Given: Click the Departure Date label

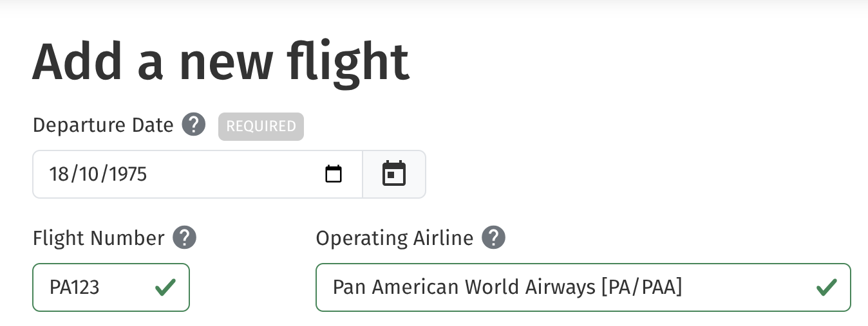Looking at the screenshot, I should [x=103, y=125].
